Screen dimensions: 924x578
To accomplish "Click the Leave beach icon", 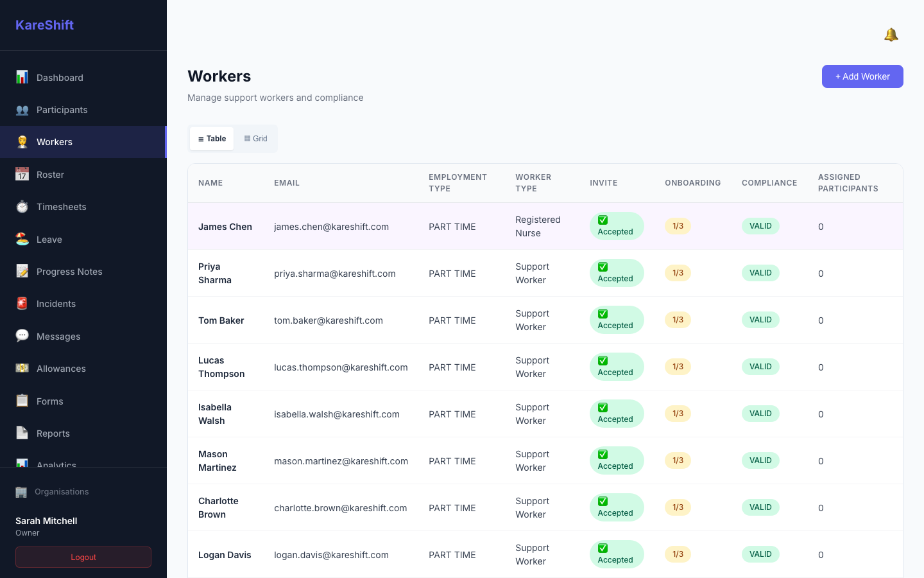I will click(22, 239).
